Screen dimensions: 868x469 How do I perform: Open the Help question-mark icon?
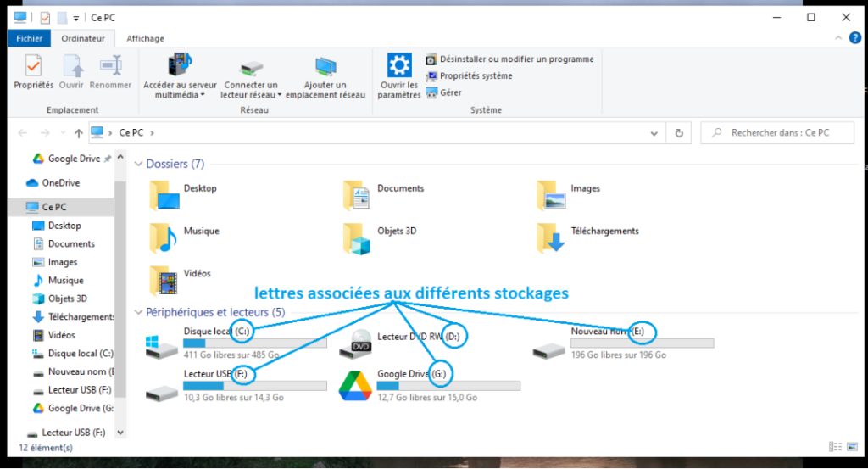click(x=855, y=37)
